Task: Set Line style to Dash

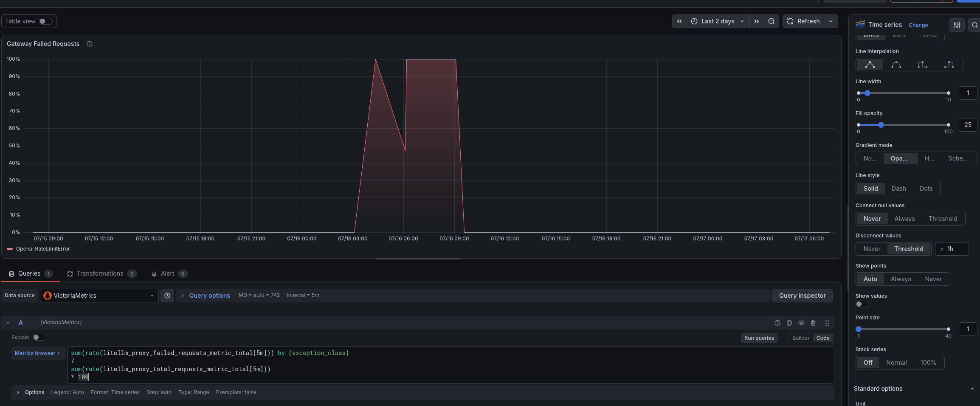Action: tap(898, 189)
